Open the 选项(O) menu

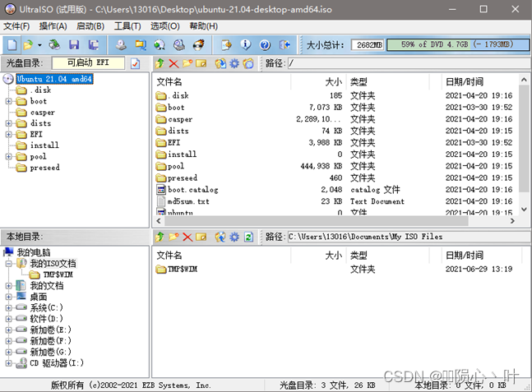pyautogui.click(x=165, y=26)
